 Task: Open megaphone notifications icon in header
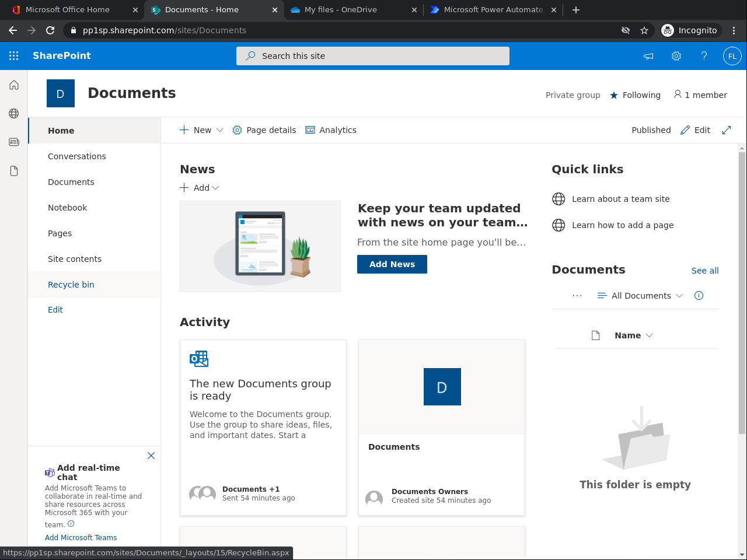pyautogui.click(x=648, y=56)
